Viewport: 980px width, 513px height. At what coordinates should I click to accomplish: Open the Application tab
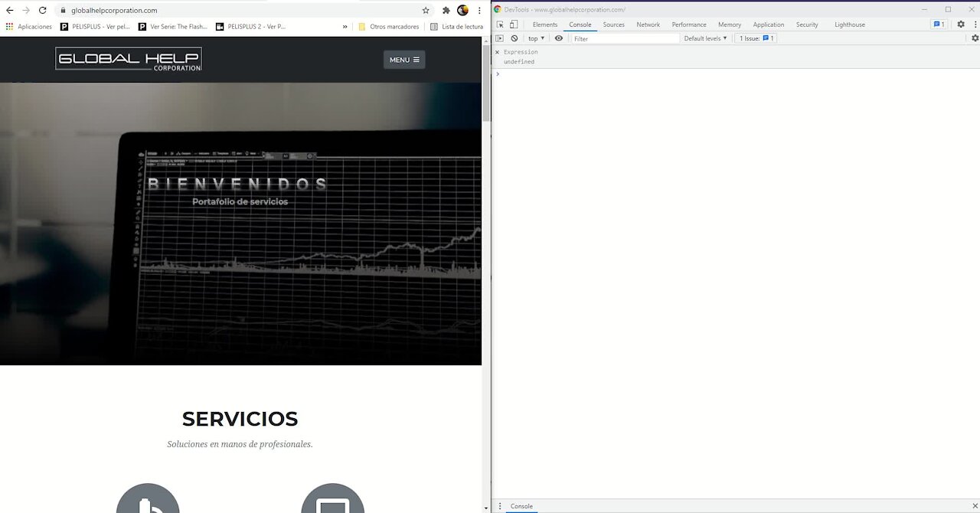tap(769, 25)
